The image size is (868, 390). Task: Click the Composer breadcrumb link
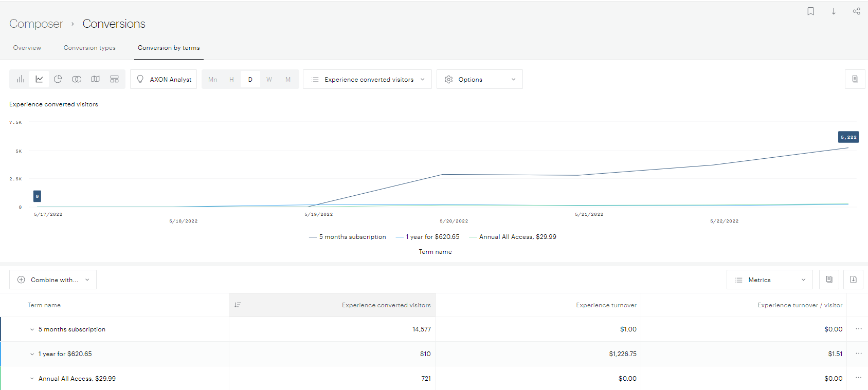pyautogui.click(x=36, y=24)
